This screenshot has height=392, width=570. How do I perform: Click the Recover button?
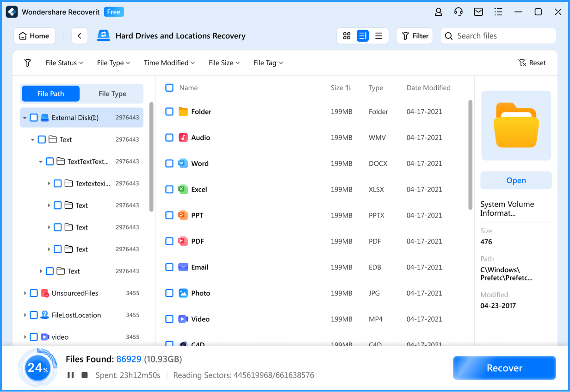point(504,368)
